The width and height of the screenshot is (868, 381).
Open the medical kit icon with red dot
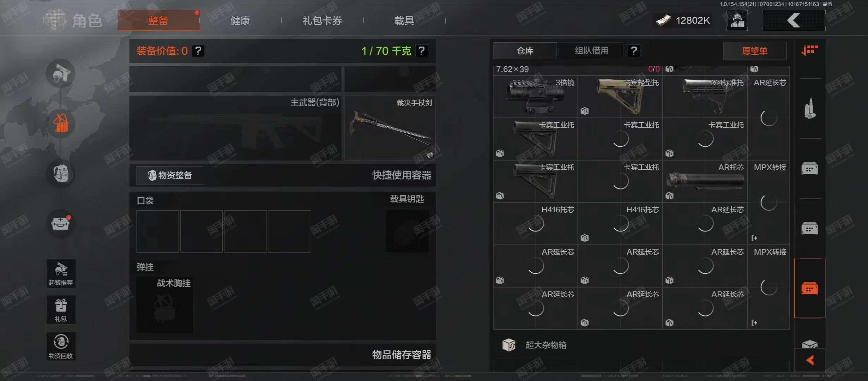pyautogui.click(x=60, y=223)
